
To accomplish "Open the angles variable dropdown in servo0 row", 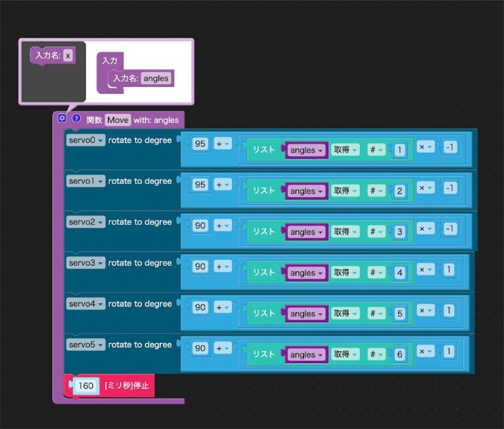I will pos(306,150).
